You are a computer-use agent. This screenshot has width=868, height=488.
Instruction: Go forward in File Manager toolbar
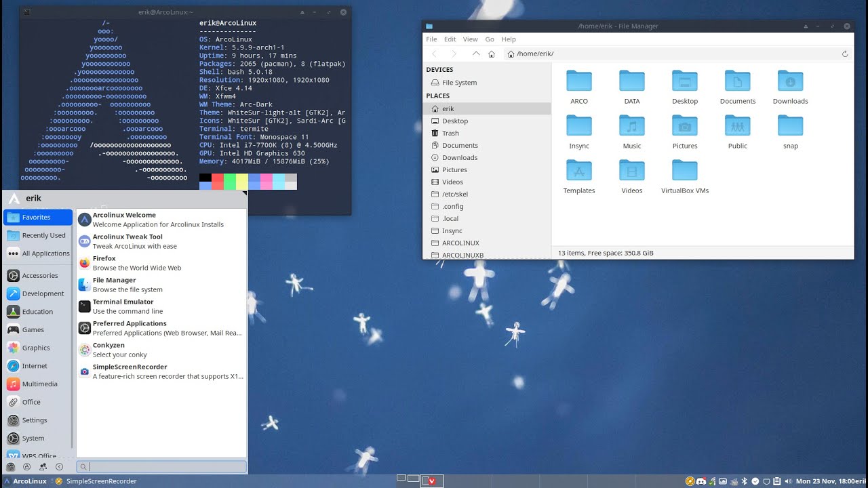(x=454, y=54)
